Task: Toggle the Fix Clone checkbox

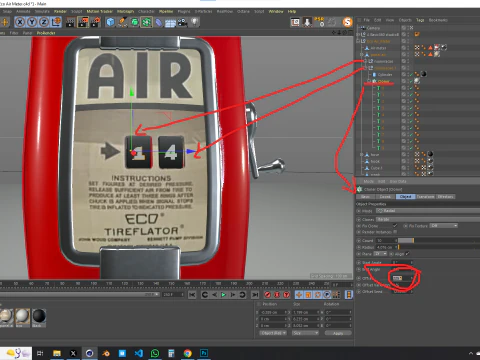Action: pyautogui.click(x=395, y=226)
